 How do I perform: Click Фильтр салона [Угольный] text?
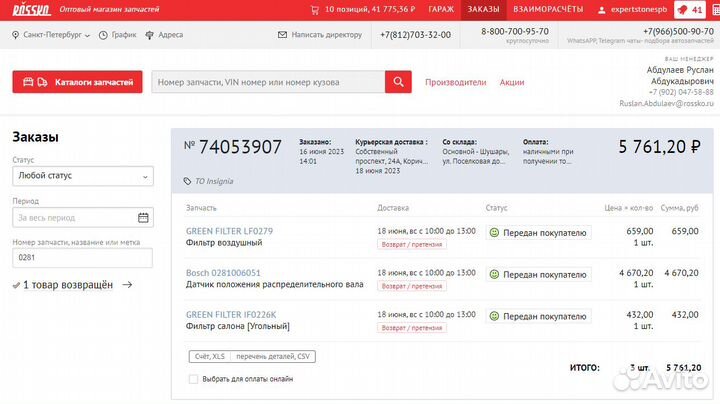coord(238,326)
